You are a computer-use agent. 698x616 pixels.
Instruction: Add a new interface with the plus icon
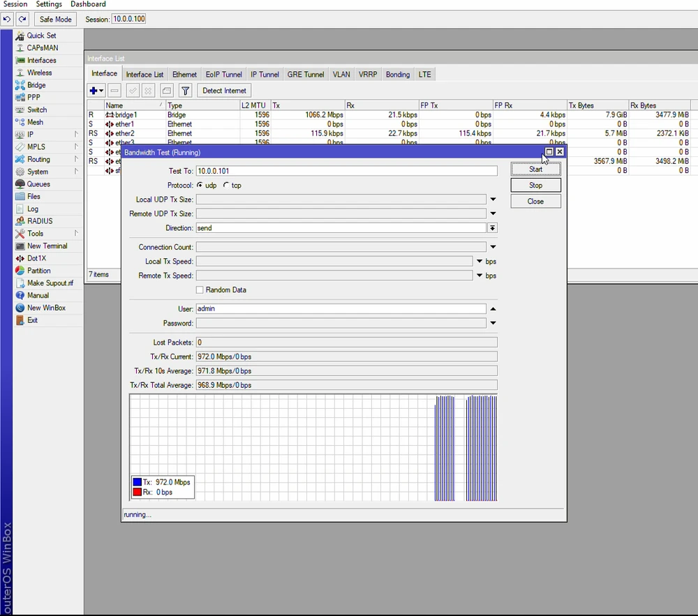tap(93, 90)
